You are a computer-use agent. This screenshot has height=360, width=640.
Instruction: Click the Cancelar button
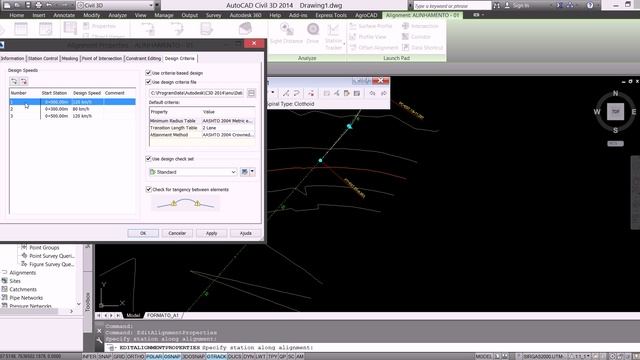click(177, 233)
